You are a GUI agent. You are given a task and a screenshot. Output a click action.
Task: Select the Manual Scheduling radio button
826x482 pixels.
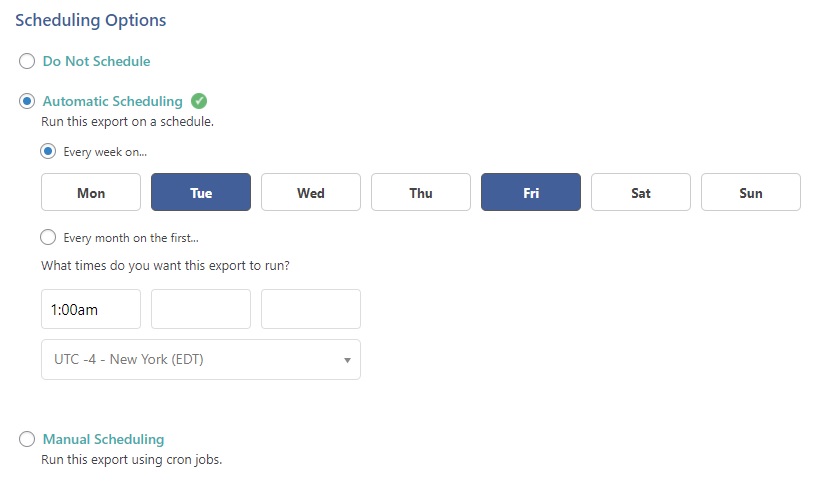tap(27, 439)
